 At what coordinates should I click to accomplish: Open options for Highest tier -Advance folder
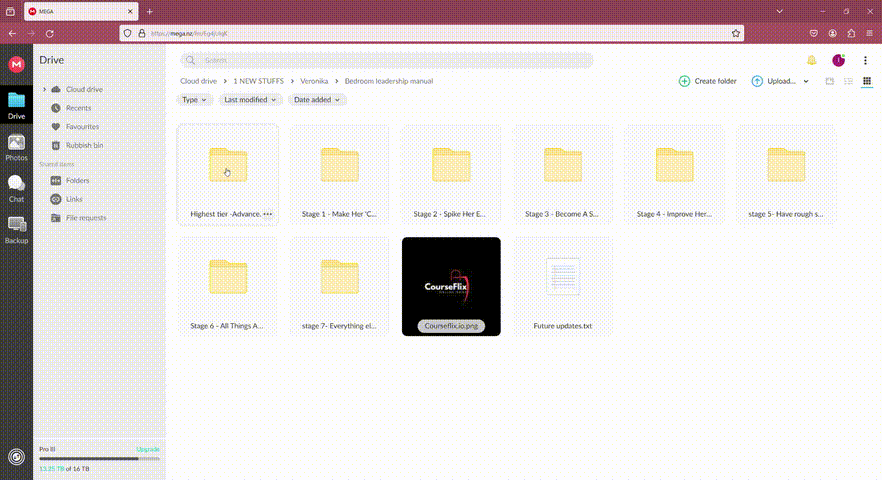[268, 214]
